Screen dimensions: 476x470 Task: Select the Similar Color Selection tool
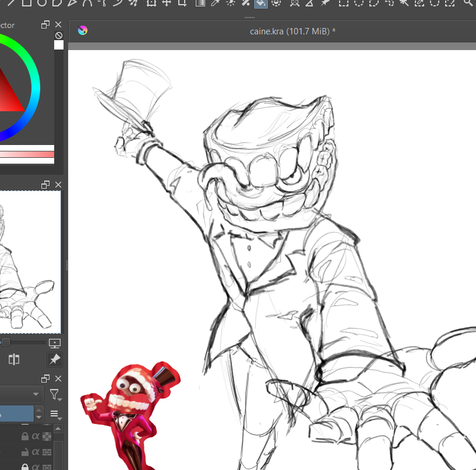click(x=419, y=2)
